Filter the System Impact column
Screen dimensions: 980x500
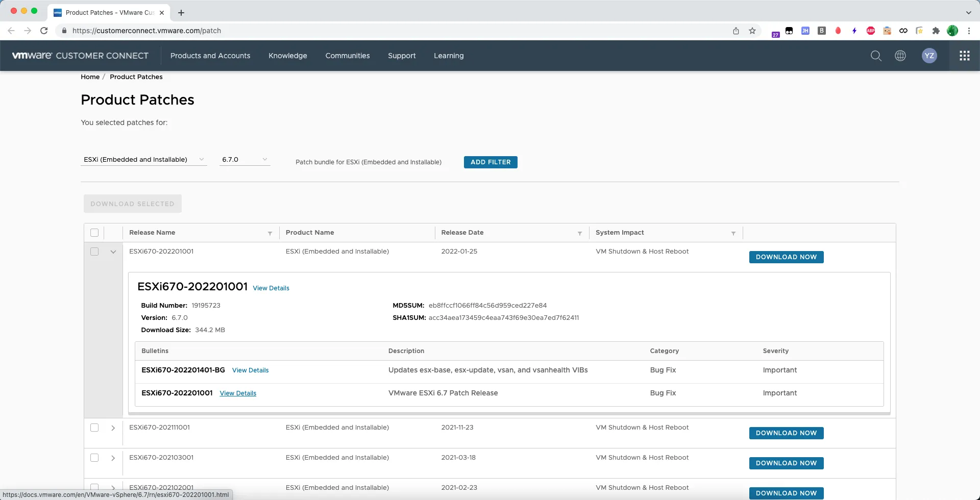pyautogui.click(x=733, y=233)
